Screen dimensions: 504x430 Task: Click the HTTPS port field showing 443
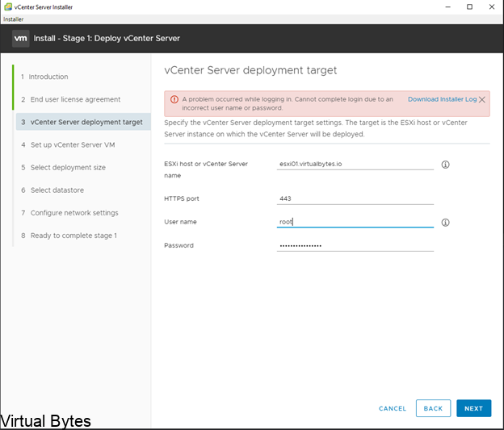pos(355,198)
